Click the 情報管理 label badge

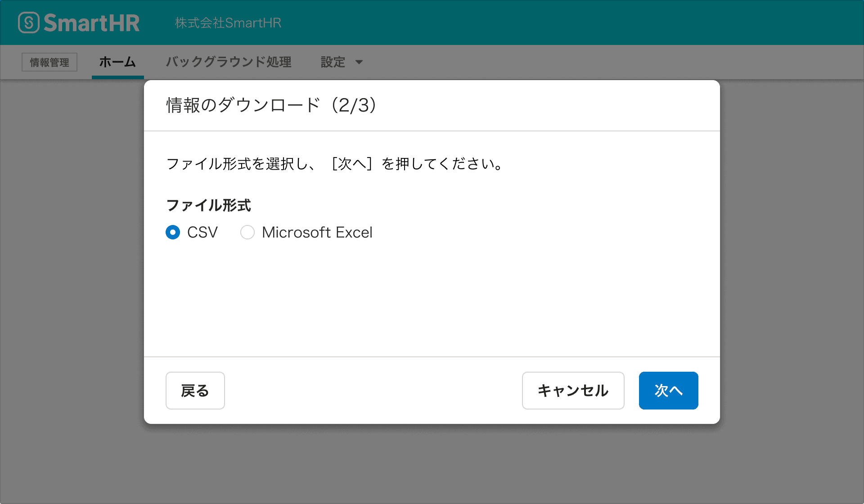[x=49, y=63]
